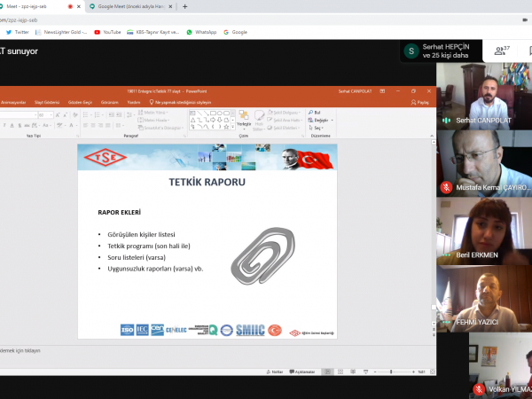Toggle Text Shadow in Yazı Tipi group
This screenshot has height=399, width=532.
point(20,125)
